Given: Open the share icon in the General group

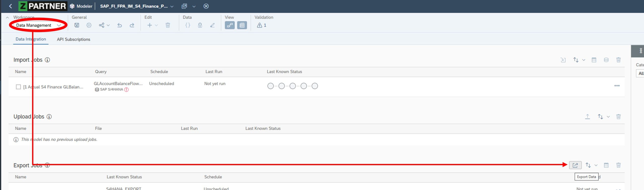Looking at the screenshot, I should click(101, 25).
